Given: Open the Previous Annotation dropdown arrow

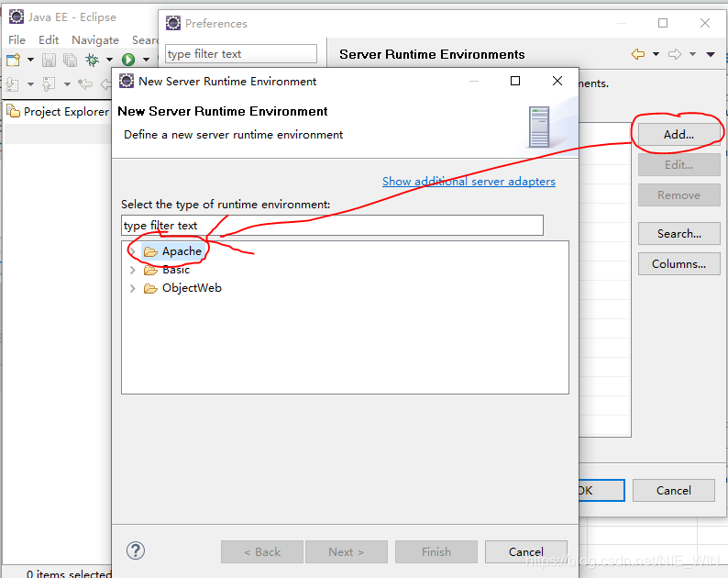Looking at the screenshot, I should (x=67, y=84).
